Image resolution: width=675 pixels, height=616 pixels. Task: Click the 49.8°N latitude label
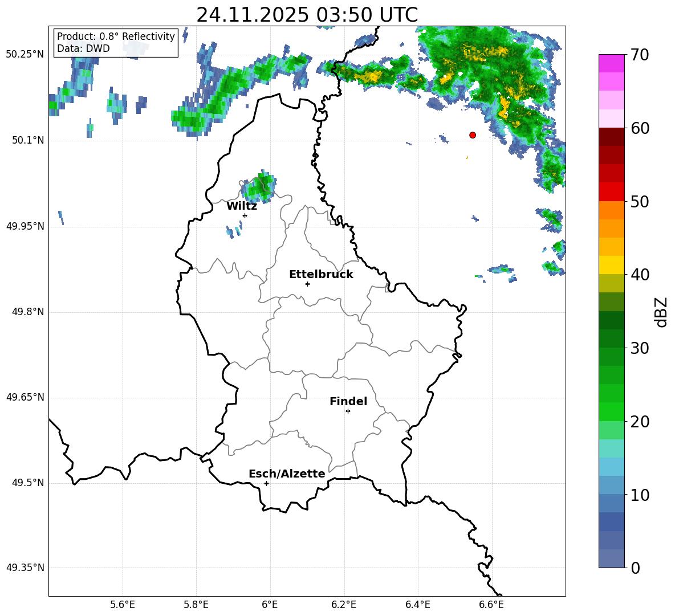click(x=28, y=312)
